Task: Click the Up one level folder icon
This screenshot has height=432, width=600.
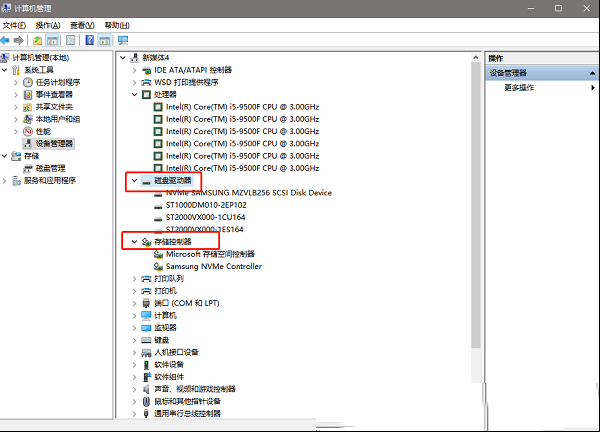Action: pos(38,41)
